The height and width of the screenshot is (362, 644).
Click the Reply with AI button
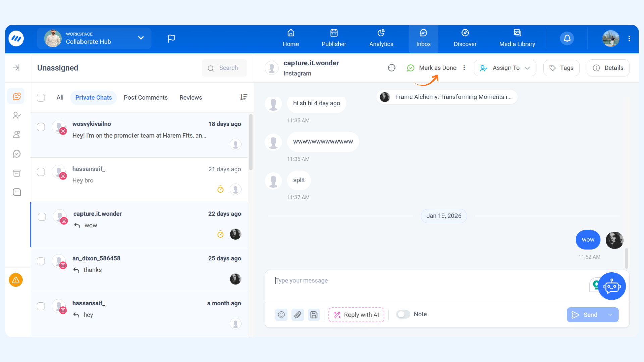pyautogui.click(x=356, y=315)
